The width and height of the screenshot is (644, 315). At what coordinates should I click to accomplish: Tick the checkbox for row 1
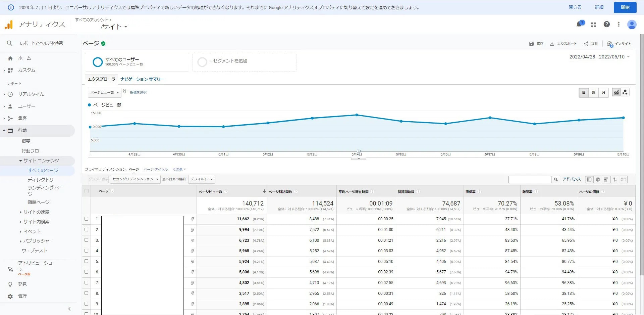(x=87, y=219)
